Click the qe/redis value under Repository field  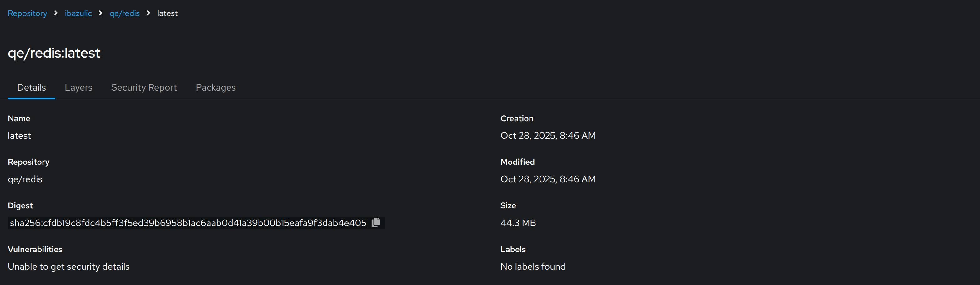[x=25, y=179]
